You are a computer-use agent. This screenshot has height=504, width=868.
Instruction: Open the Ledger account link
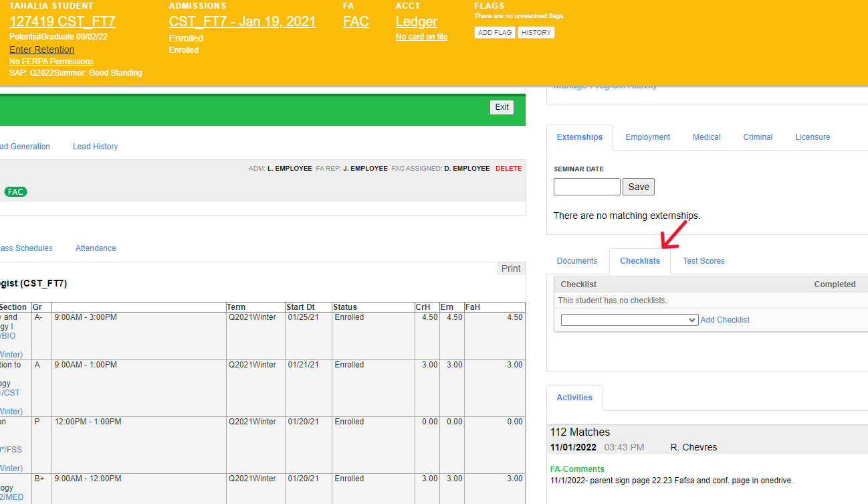[x=417, y=21]
